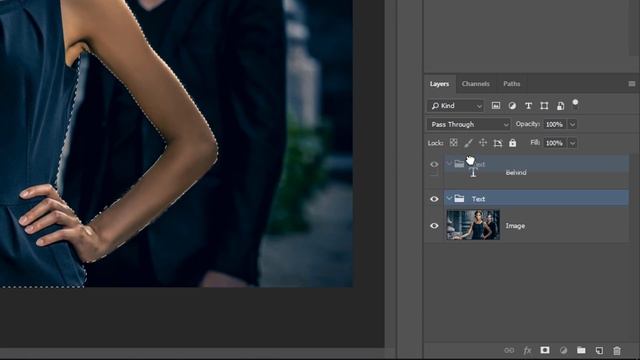The image size is (640, 360).
Task: Switch to the Layers tab
Action: (439, 84)
